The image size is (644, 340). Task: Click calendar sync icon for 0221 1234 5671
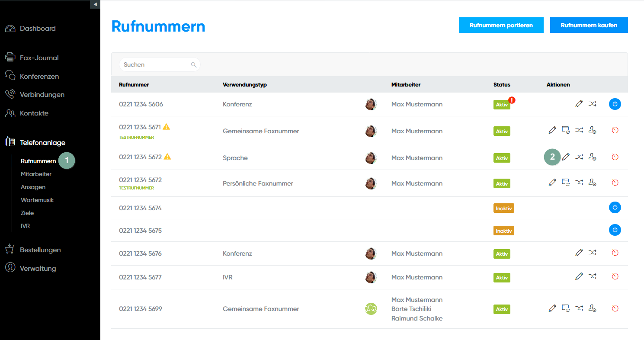coord(566,130)
